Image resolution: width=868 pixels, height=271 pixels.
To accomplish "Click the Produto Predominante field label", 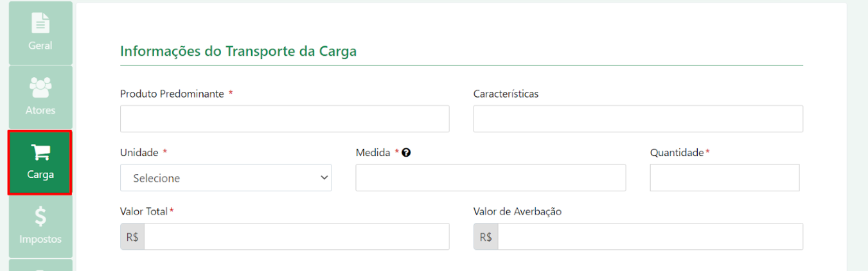I will [x=172, y=94].
